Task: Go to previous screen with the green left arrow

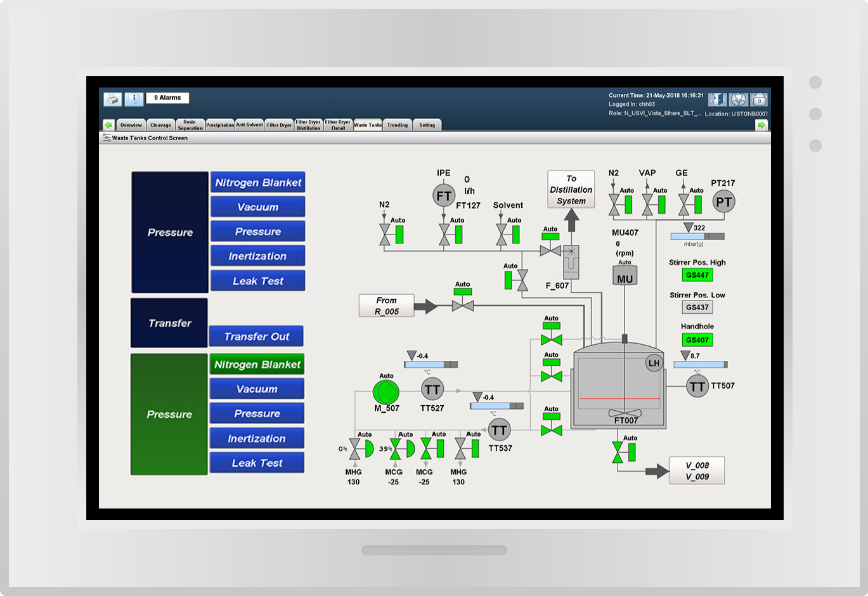Action: coord(108,125)
